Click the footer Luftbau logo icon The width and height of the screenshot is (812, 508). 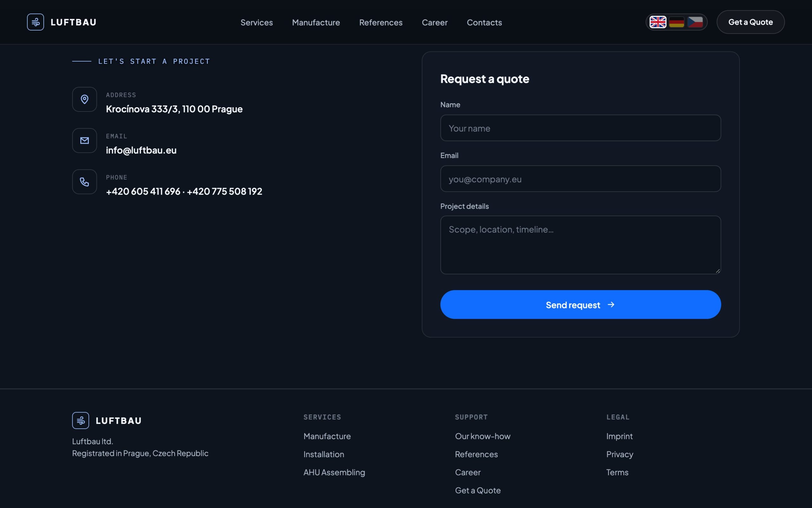(81, 420)
